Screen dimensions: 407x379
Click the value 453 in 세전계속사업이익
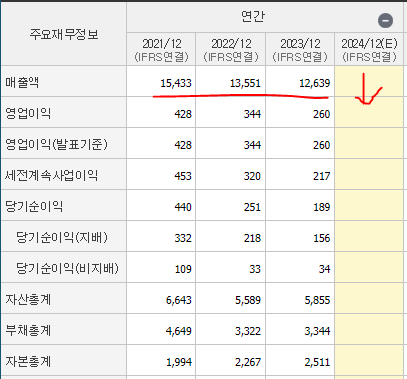coord(183,176)
